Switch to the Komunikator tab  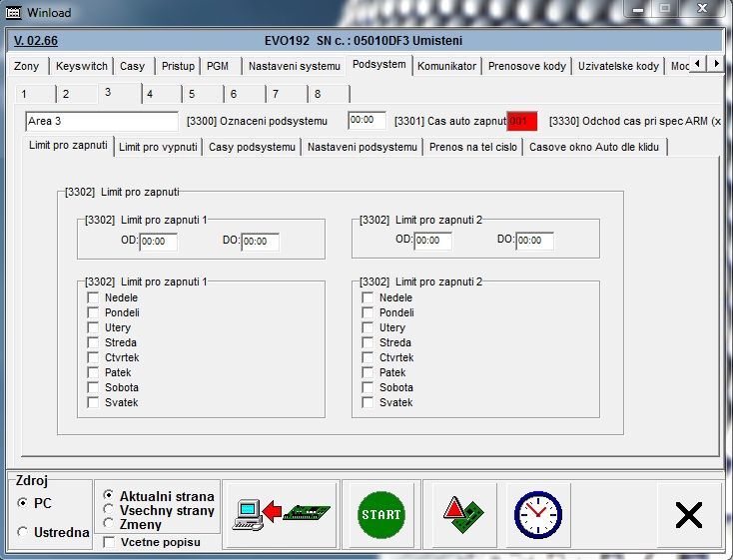click(x=446, y=67)
